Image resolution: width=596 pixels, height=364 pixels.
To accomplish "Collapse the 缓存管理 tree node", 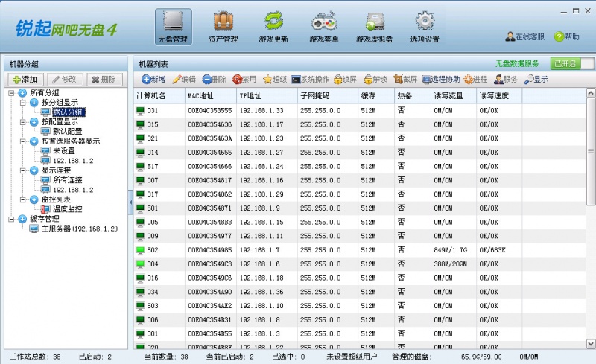I will [x=12, y=219].
